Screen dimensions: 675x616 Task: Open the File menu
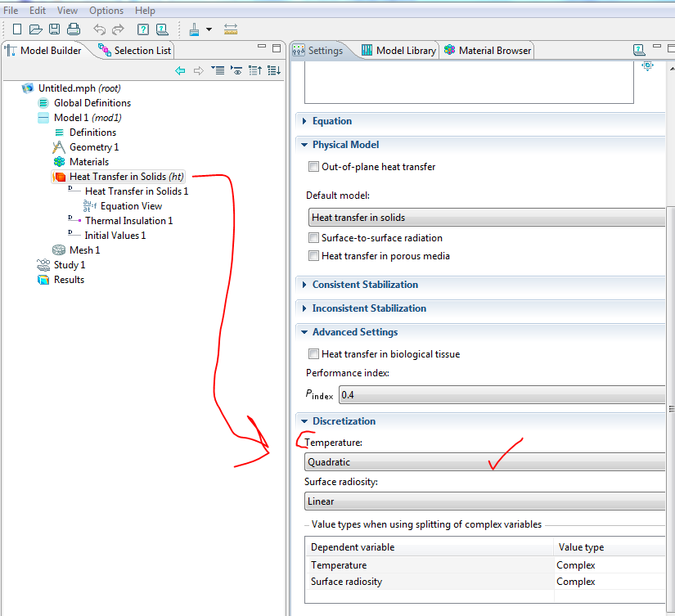point(11,11)
